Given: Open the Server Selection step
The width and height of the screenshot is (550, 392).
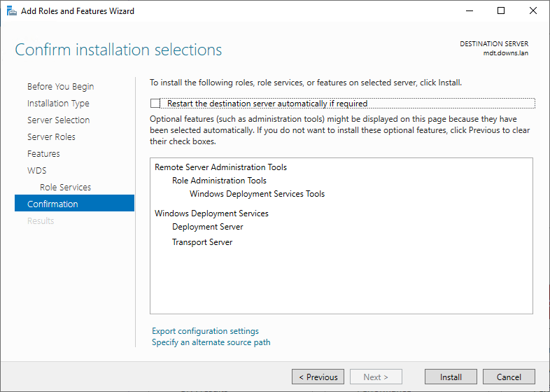Looking at the screenshot, I should click(58, 120).
